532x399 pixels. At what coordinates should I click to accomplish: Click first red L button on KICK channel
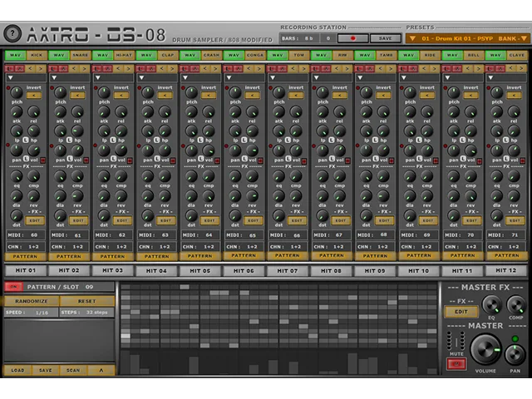(9, 69)
